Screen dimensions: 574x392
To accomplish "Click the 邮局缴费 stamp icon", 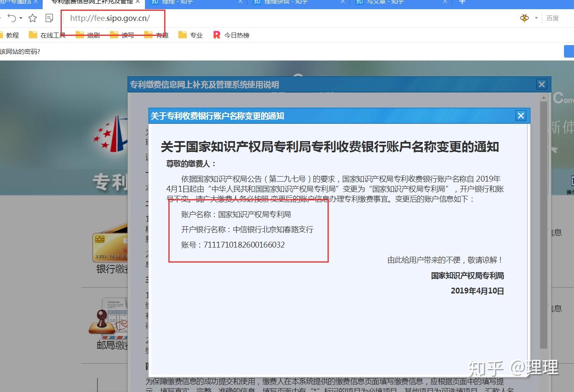I will (x=109, y=318).
